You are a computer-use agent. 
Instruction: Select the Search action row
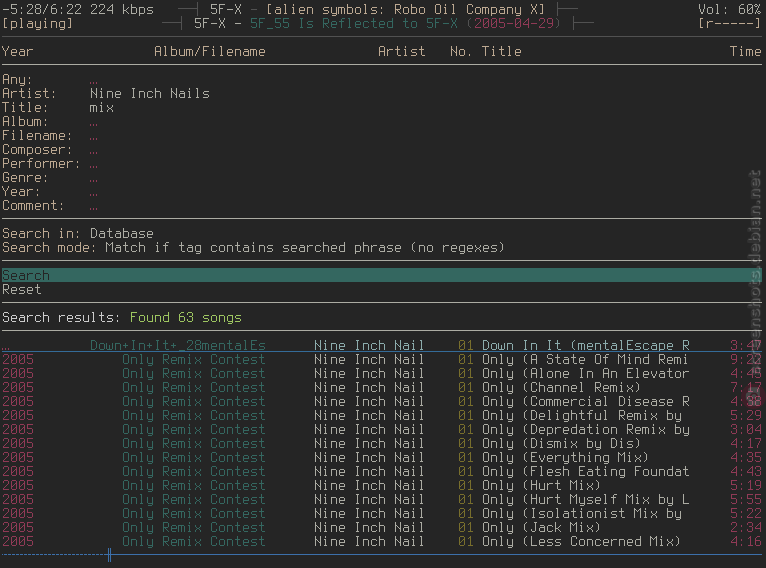[x=381, y=275]
